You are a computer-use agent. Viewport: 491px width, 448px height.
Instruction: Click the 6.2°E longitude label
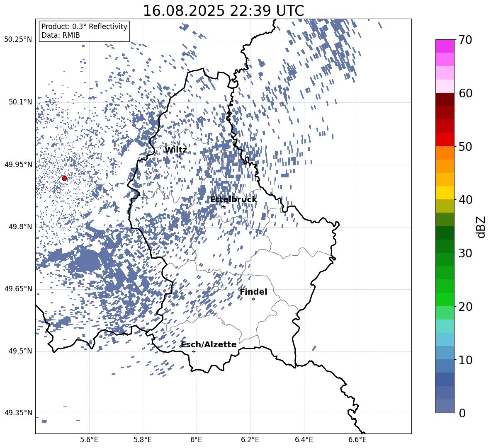pos(250,440)
